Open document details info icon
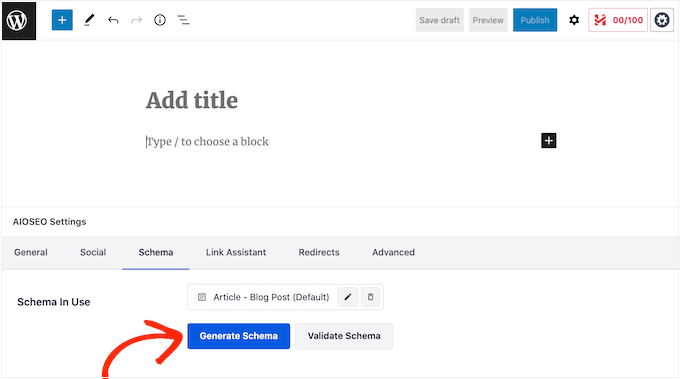This screenshot has height=379, width=680. pos(160,20)
